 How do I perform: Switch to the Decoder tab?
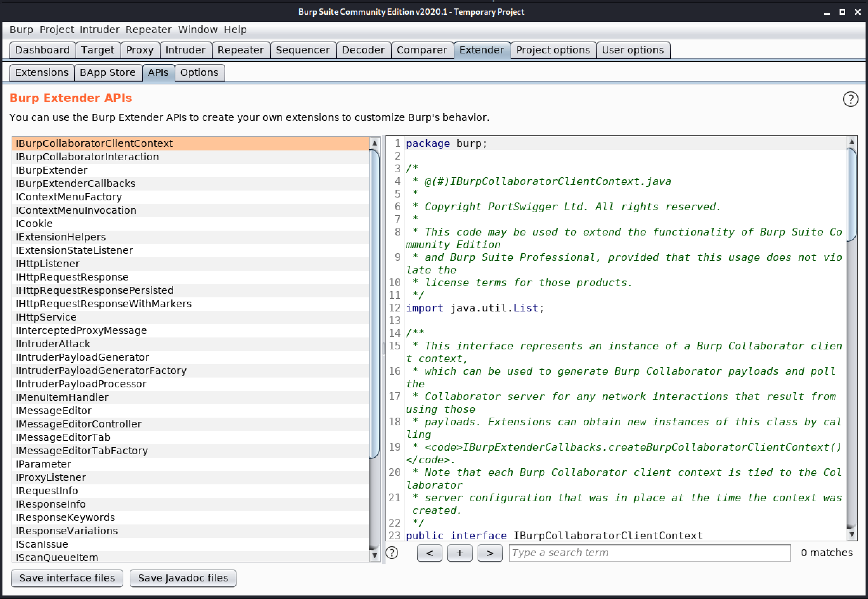click(x=363, y=50)
